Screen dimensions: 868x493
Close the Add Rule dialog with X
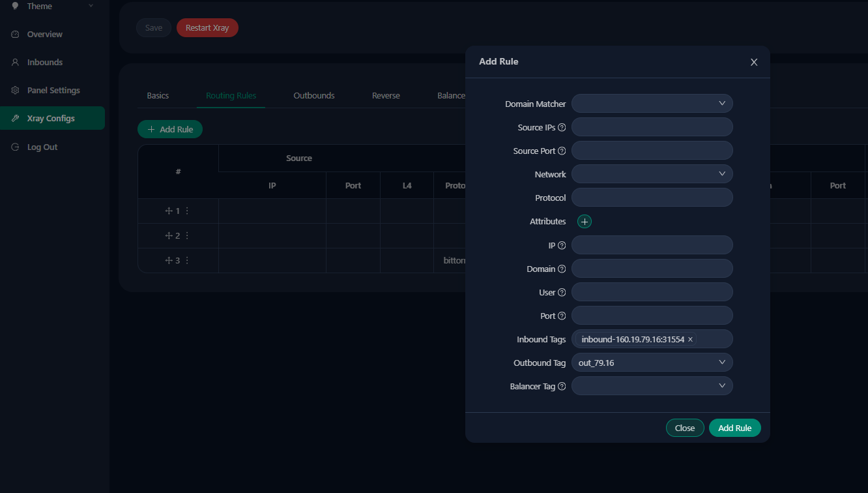click(x=754, y=62)
